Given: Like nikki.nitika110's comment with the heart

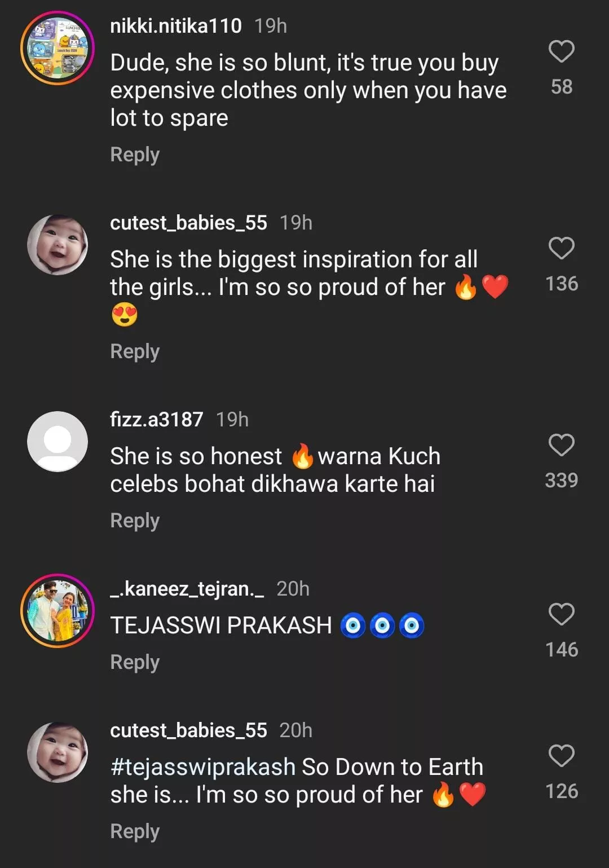Looking at the screenshot, I should click(561, 52).
